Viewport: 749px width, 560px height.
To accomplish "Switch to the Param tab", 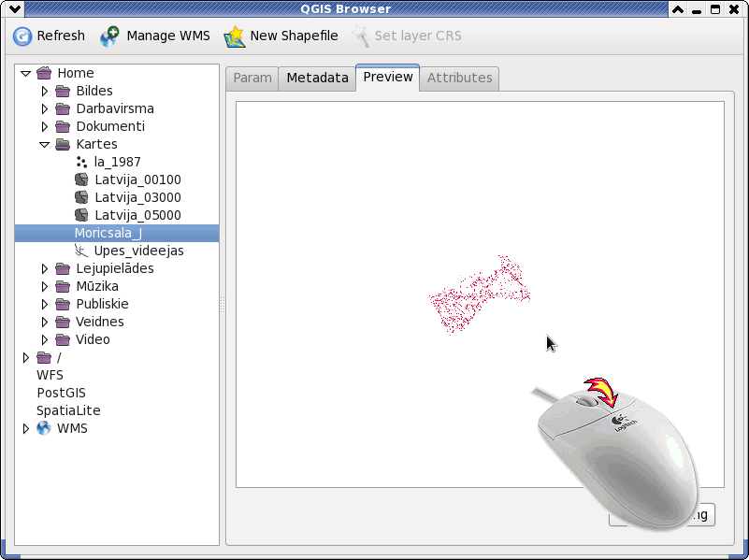I will [x=252, y=79].
